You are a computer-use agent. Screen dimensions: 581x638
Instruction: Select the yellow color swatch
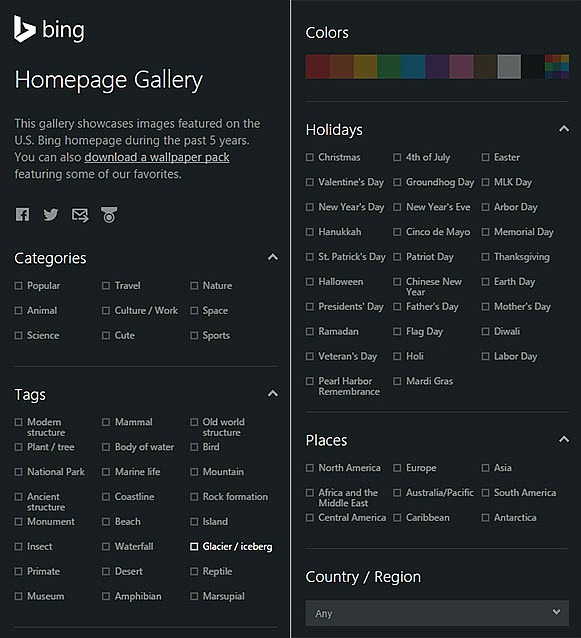(x=365, y=67)
